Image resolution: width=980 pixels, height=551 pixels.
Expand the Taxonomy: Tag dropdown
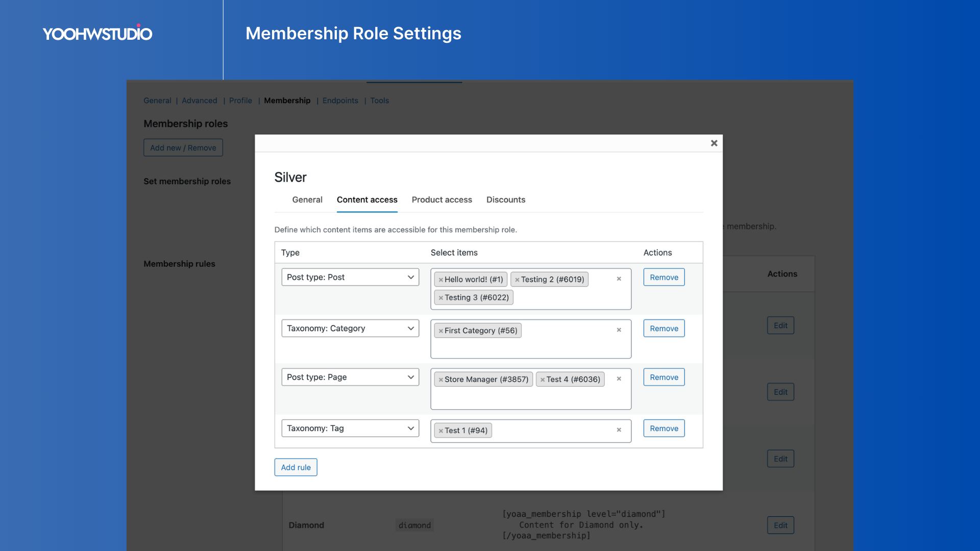point(350,428)
